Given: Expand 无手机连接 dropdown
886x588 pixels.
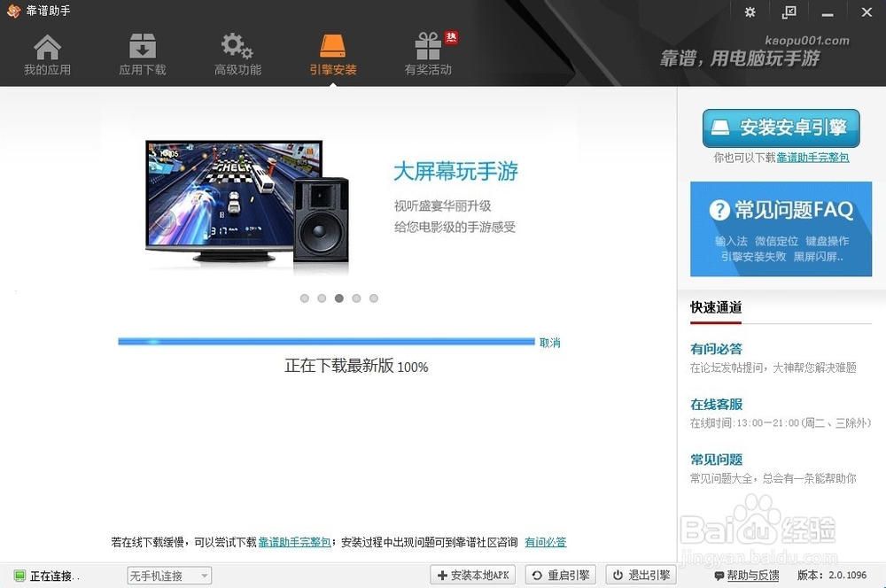Looking at the screenshot, I should click(x=169, y=576).
